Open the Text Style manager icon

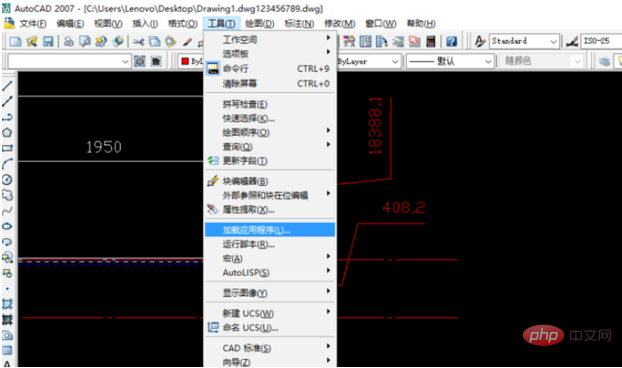click(480, 41)
